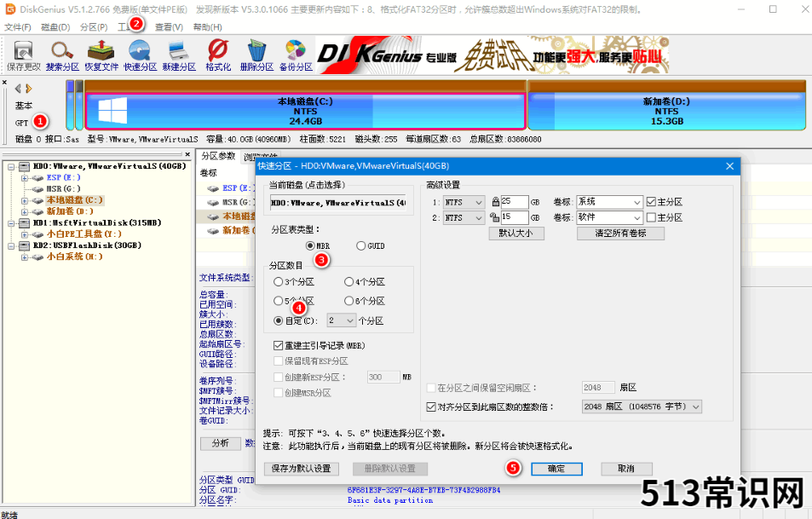Select the MBR partition table radio button
The height and width of the screenshot is (519, 812).
pyautogui.click(x=310, y=245)
